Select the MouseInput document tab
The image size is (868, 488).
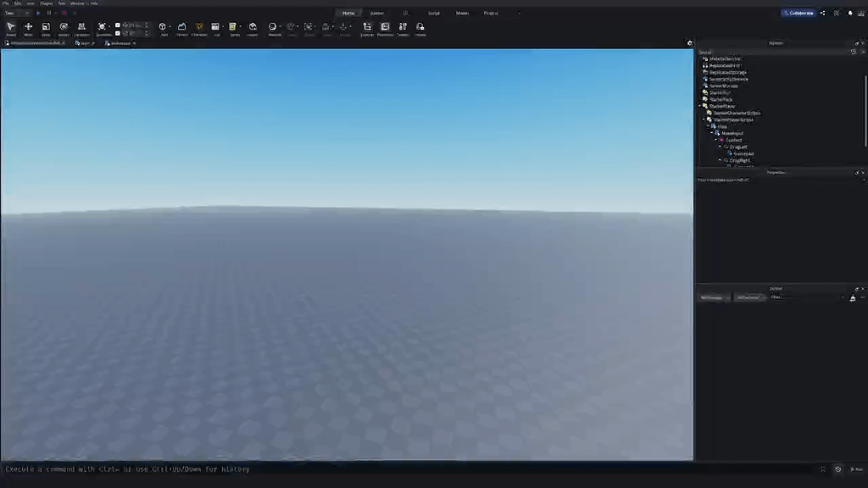pyautogui.click(x=120, y=43)
